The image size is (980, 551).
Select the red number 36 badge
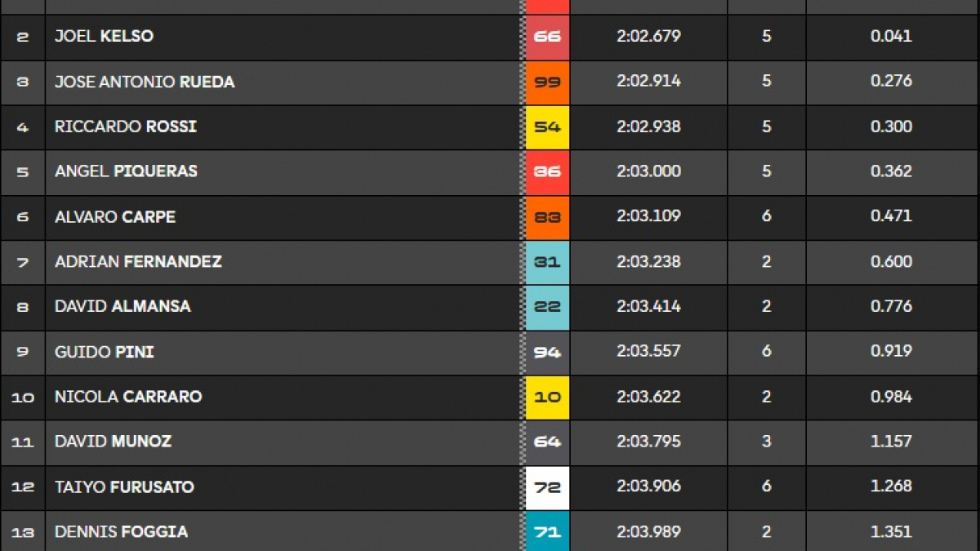[547, 171]
